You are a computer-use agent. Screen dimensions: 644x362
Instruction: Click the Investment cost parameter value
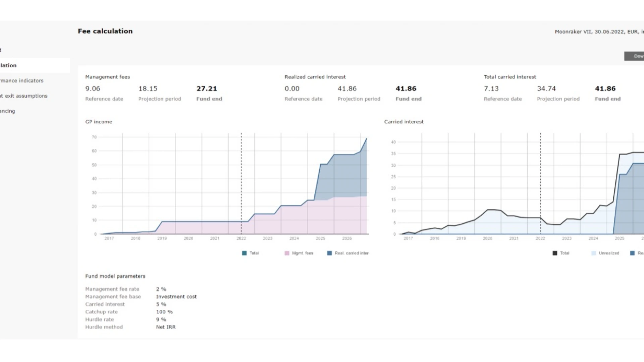(176, 297)
